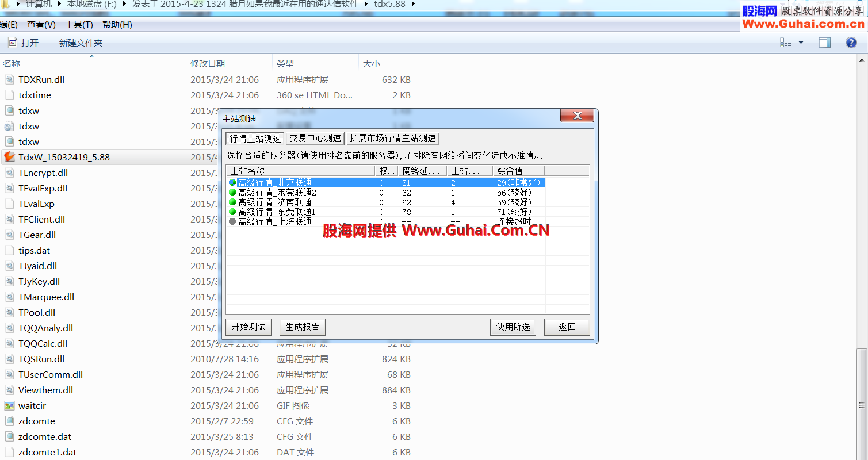This screenshot has width=868, height=460.
Task: Click green status dot for 东莞联通1 server
Action: (x=232, y=212)
